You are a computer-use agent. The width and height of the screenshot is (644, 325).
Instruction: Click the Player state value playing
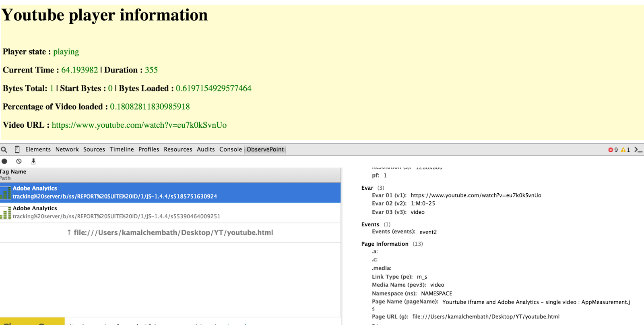(x=66, y=52)
